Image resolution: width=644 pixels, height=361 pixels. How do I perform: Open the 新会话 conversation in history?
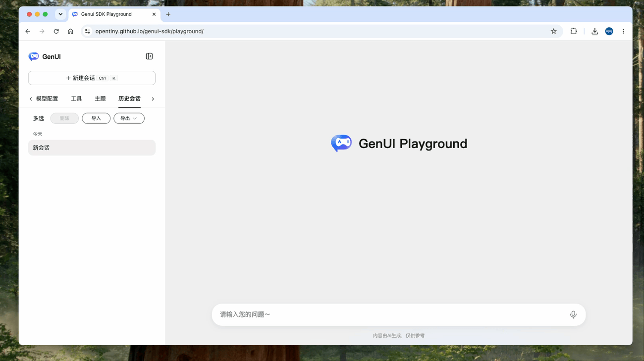[x=92, y=148]
